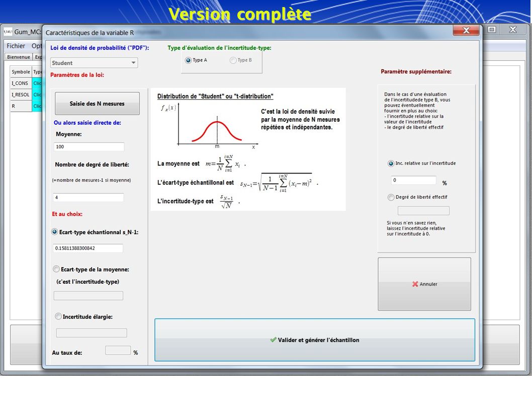532x399 pixels.
Task: Click the R row in symbol table
Action: (21, 106)
